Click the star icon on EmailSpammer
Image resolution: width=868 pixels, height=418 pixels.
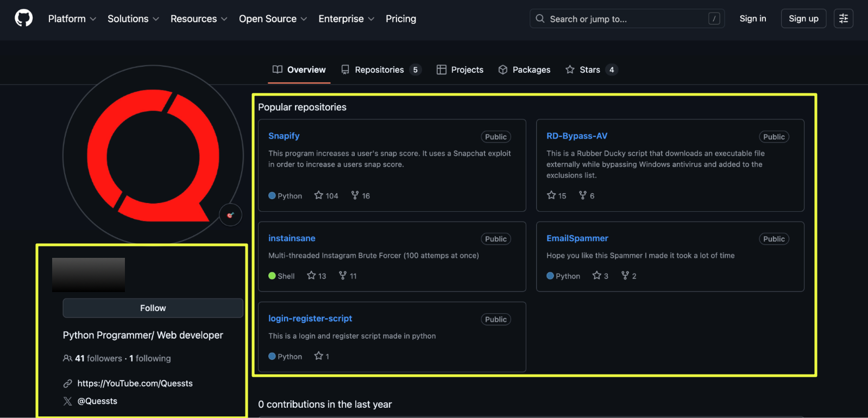(597, 276)
